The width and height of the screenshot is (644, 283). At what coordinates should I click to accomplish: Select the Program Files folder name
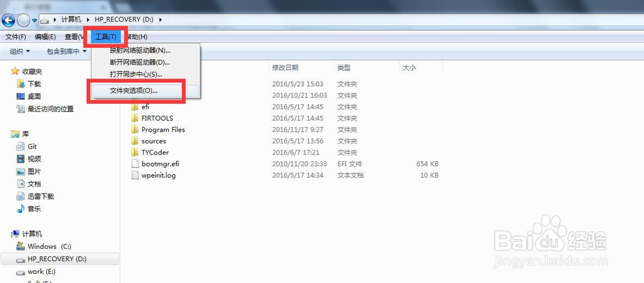tap(163, 130)
